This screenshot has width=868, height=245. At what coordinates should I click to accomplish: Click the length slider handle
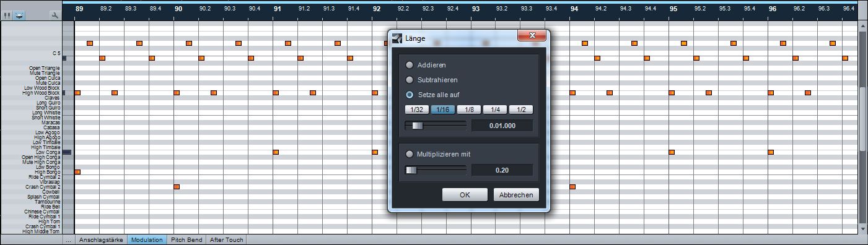pos(418,126)
